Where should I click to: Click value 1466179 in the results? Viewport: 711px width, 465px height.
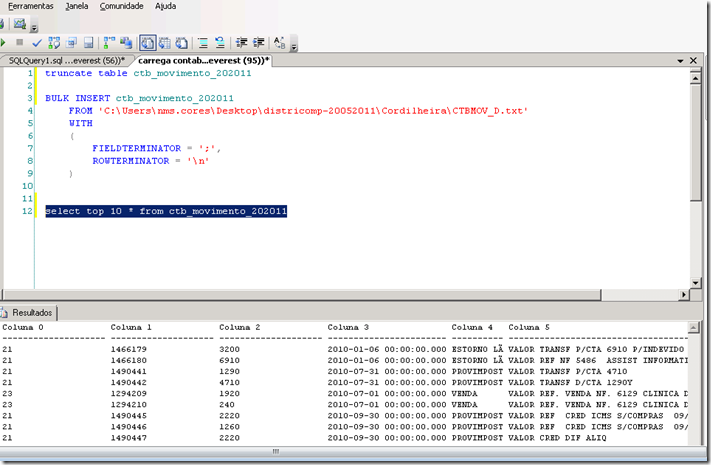point(129,349)
